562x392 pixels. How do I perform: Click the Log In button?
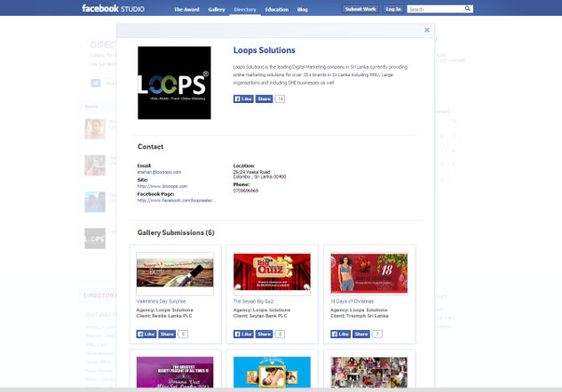(393, 9)
